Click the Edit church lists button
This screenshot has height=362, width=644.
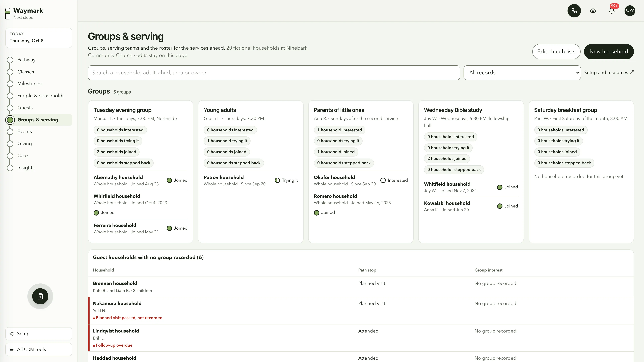[556, 51]
